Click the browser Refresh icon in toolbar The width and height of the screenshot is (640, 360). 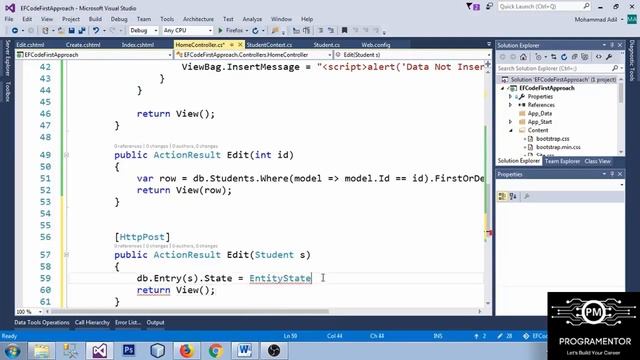point(256,31)
